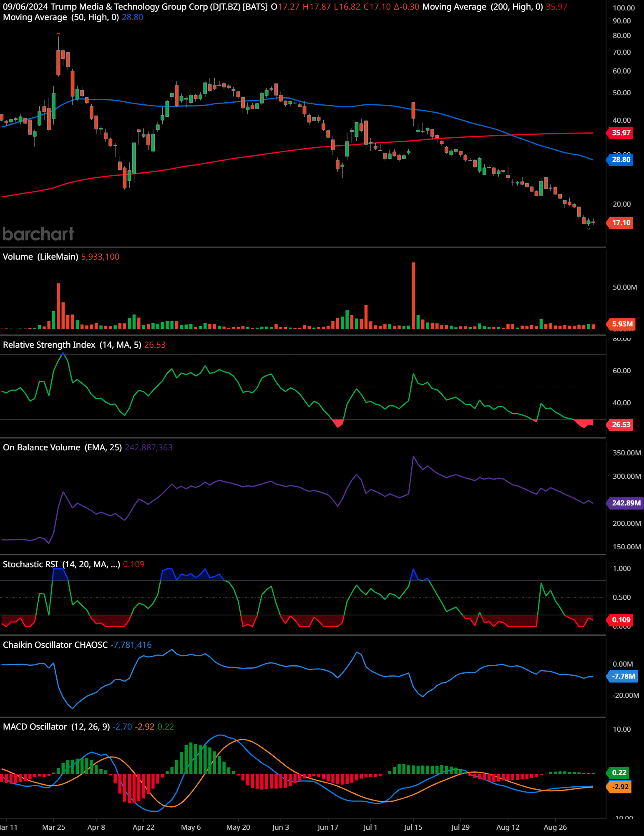Click the 350.00M On Balance Volume axis label
This screenshot has width=644, height=836.
tap(627, 453)
